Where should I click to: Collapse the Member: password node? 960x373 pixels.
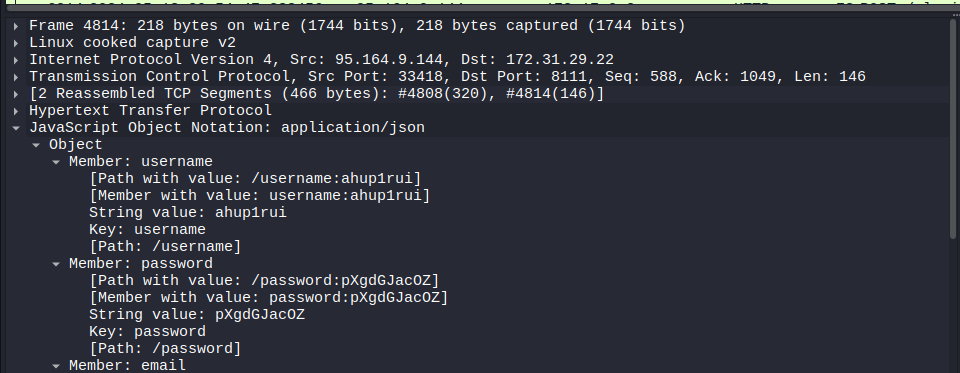(x=56, y=263)
